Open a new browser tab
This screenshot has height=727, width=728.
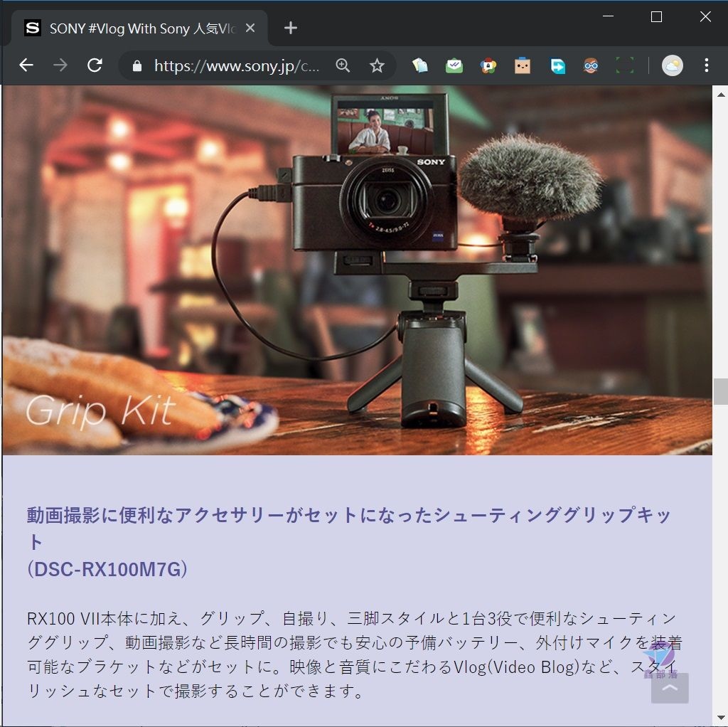coord(291,28)
